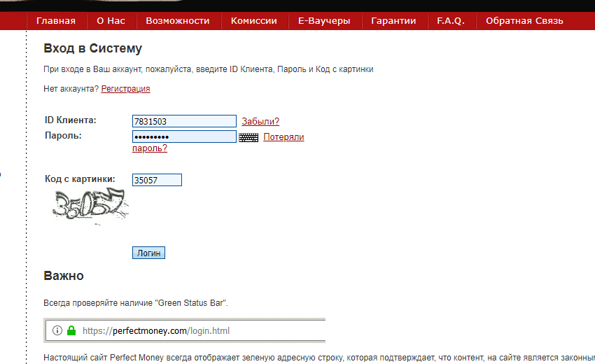Viewport: 595px width, 364px height.
Task: Go to the О Нас page
Action: (x=111, y=21)
